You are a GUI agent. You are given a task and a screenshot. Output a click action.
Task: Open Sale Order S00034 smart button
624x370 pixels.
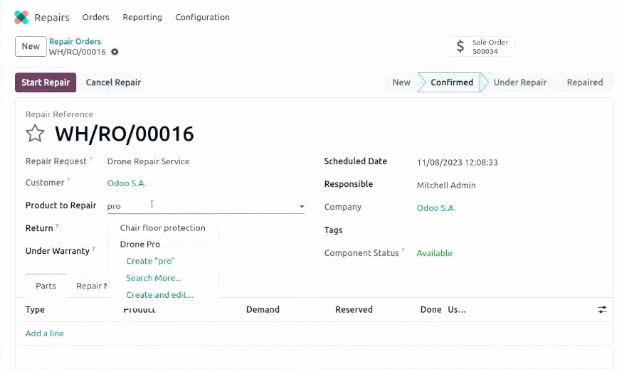pyautogui.click(x=482, y=47)
